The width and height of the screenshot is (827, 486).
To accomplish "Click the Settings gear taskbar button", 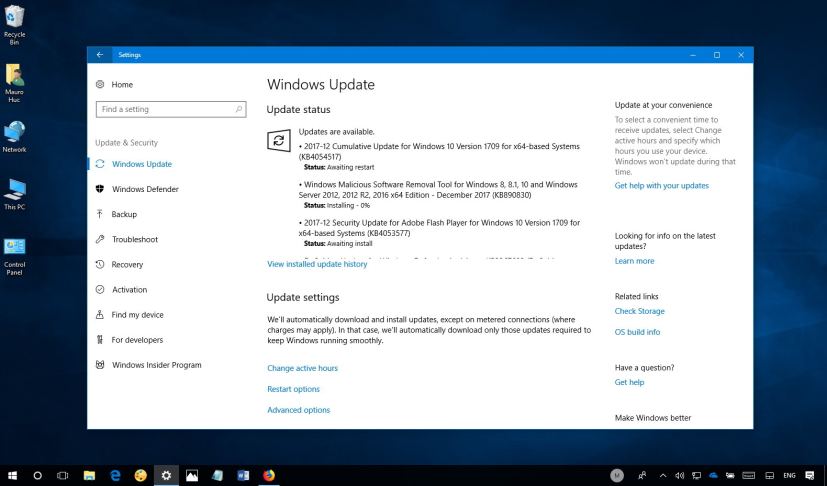I will click(x=166, y=475).
